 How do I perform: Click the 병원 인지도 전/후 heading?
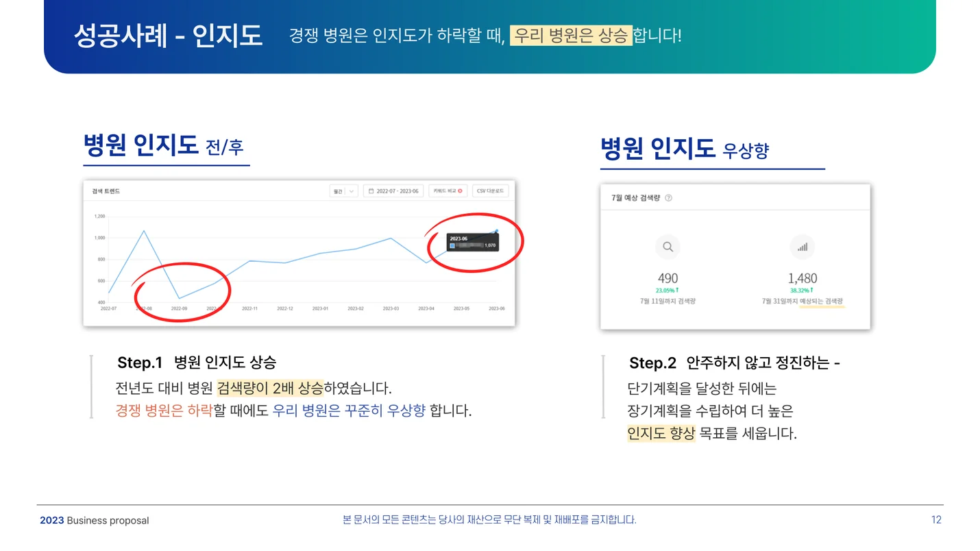pos(163,146)
